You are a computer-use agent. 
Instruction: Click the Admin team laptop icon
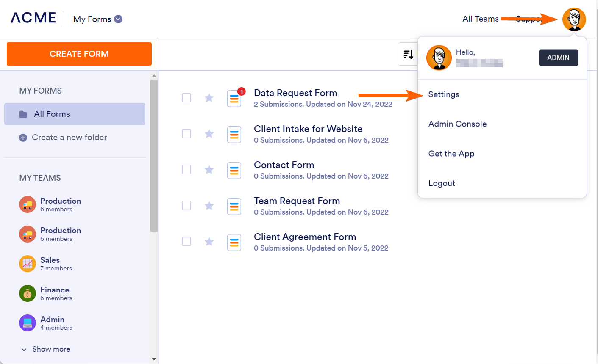(28, 323)
